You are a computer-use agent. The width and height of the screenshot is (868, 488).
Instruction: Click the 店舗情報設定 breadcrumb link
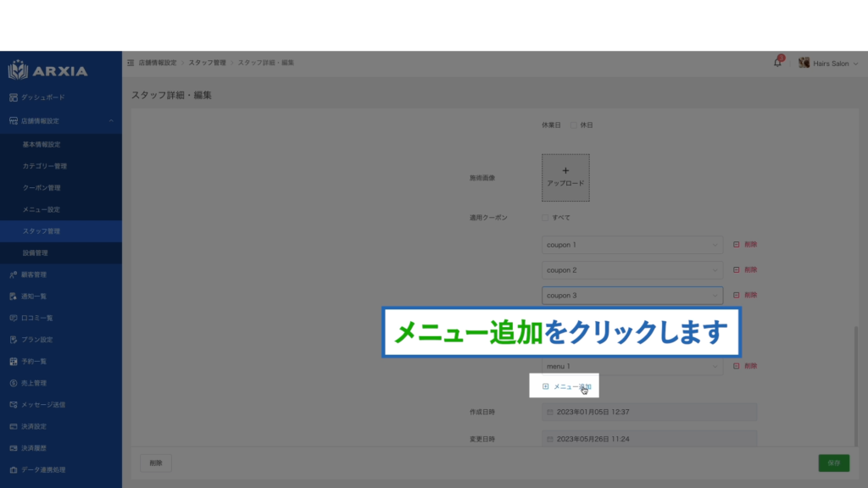(157, 63)
